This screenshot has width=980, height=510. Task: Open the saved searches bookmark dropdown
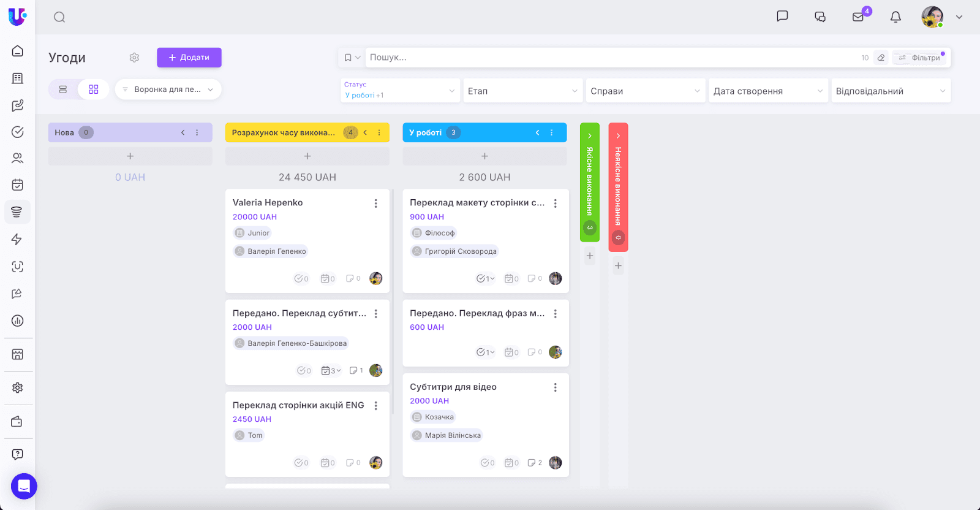click(x=352, y=58)
